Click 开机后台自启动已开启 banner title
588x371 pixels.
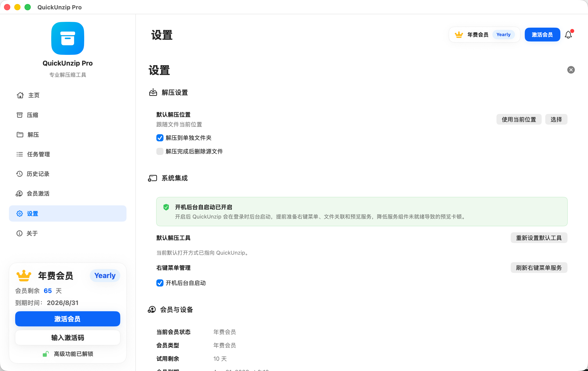(204, 207)
